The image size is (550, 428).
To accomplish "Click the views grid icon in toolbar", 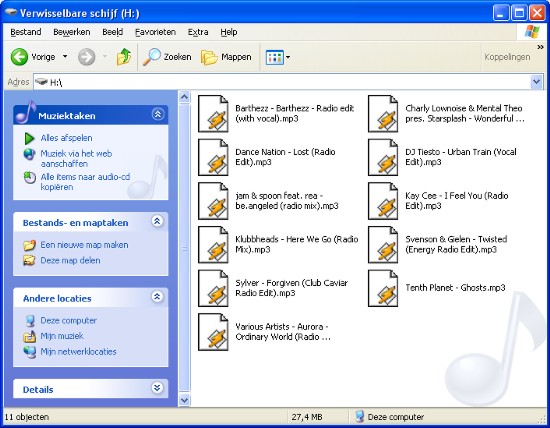I will pos(274,57).
